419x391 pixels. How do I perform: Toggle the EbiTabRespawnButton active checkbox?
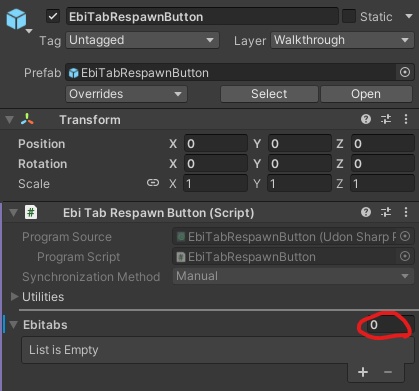coord(53,16)
